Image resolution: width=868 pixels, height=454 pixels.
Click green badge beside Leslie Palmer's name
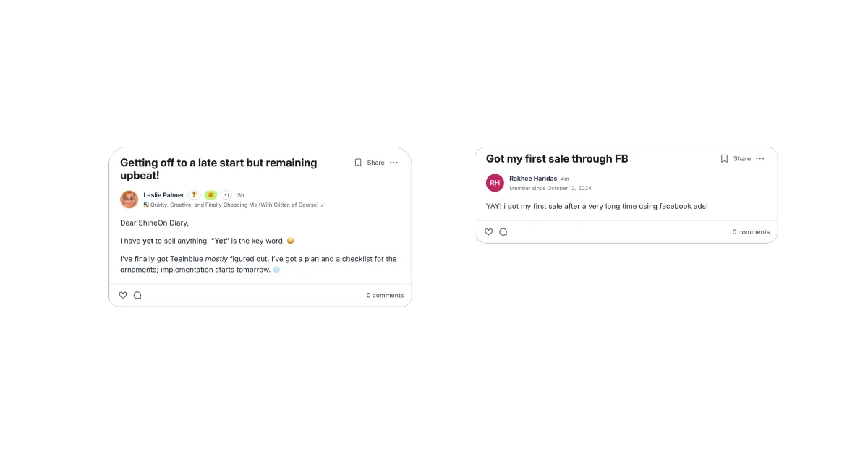click(210, 195)
